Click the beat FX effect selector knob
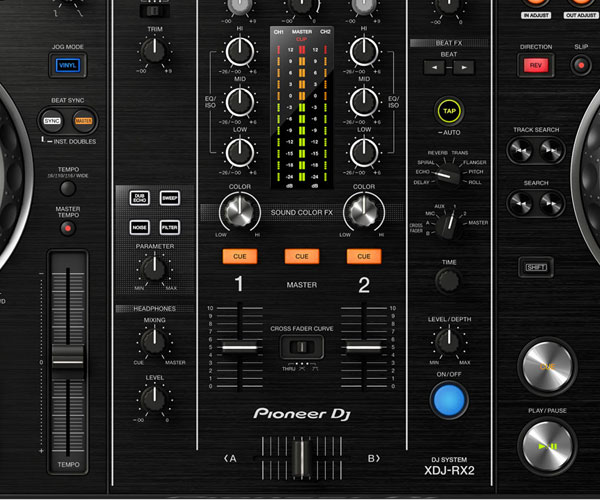 point(448,175)
